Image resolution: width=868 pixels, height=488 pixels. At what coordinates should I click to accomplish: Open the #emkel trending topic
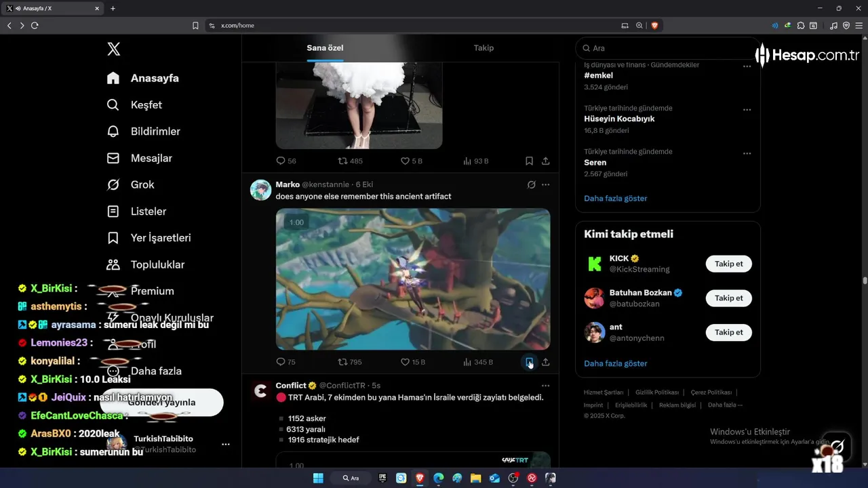(x=598, y=76)
